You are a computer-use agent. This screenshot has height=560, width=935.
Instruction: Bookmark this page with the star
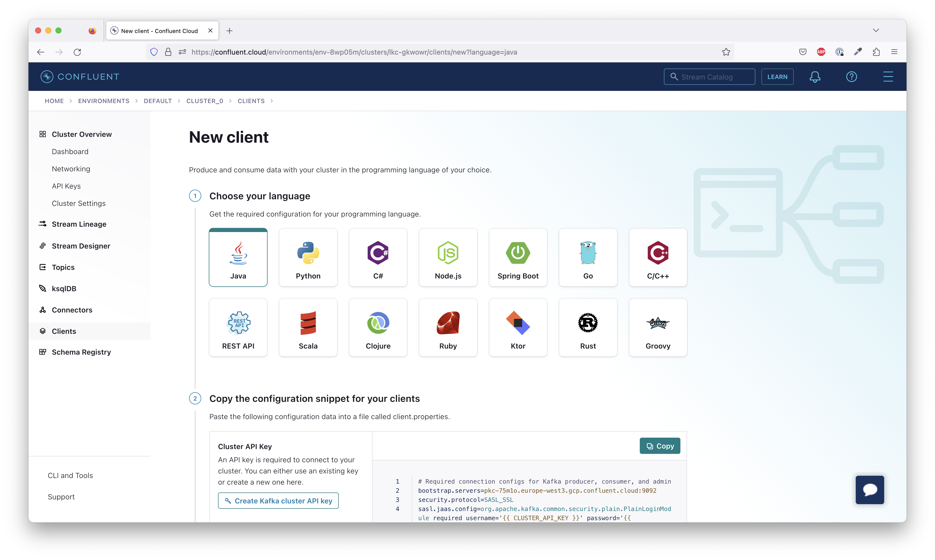(725, 52)
